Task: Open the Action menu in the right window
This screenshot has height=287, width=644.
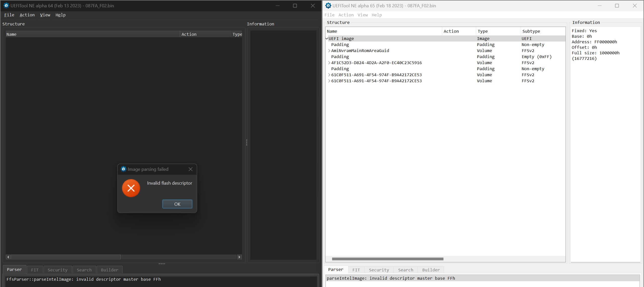Action: tap(346, 15)
